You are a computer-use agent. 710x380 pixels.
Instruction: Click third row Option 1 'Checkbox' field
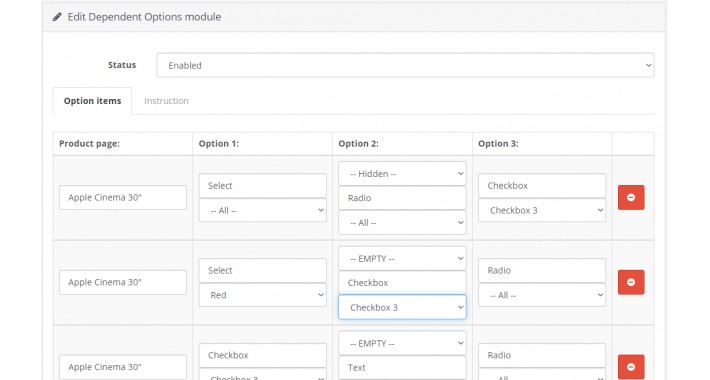[x=263, y=355]
